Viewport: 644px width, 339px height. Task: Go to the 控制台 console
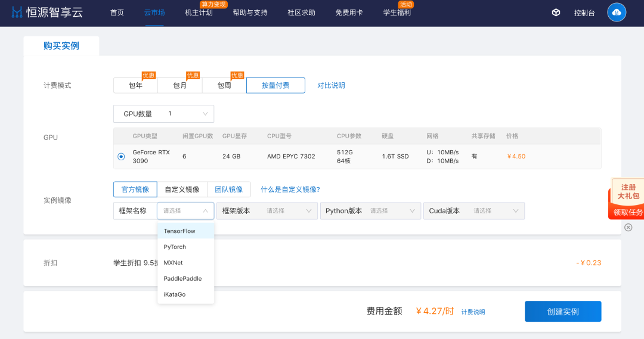pyautogui.click(x=584, y=13)
